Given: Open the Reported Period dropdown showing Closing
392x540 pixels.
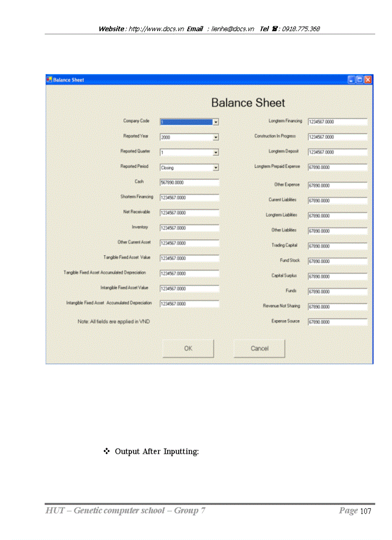Looking at the screenshot, I should point(216,167).
